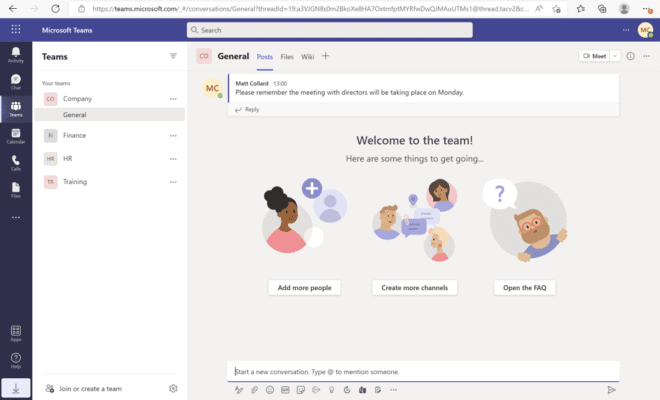
Task: Select the Teams icon in sidebar
Action: (16, 109)
